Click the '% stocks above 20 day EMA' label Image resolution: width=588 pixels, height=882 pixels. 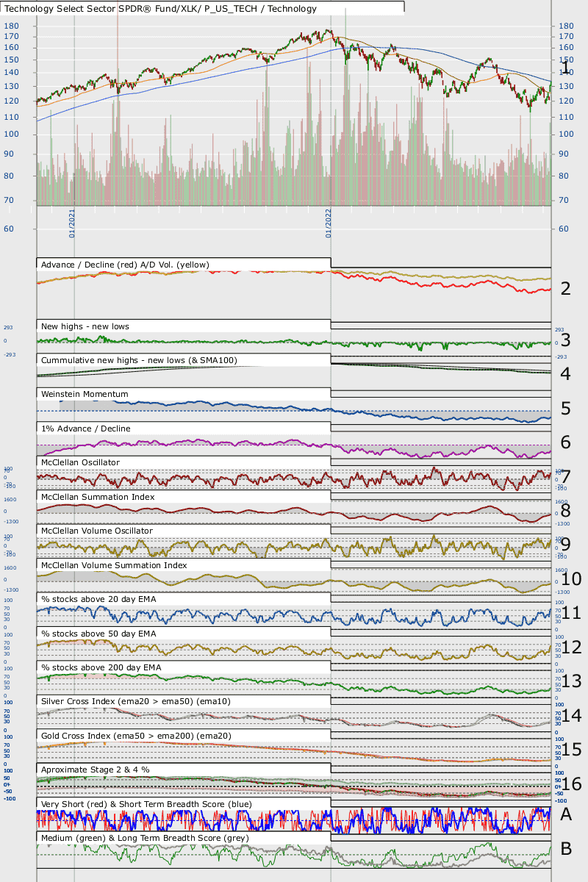point(98,599)
